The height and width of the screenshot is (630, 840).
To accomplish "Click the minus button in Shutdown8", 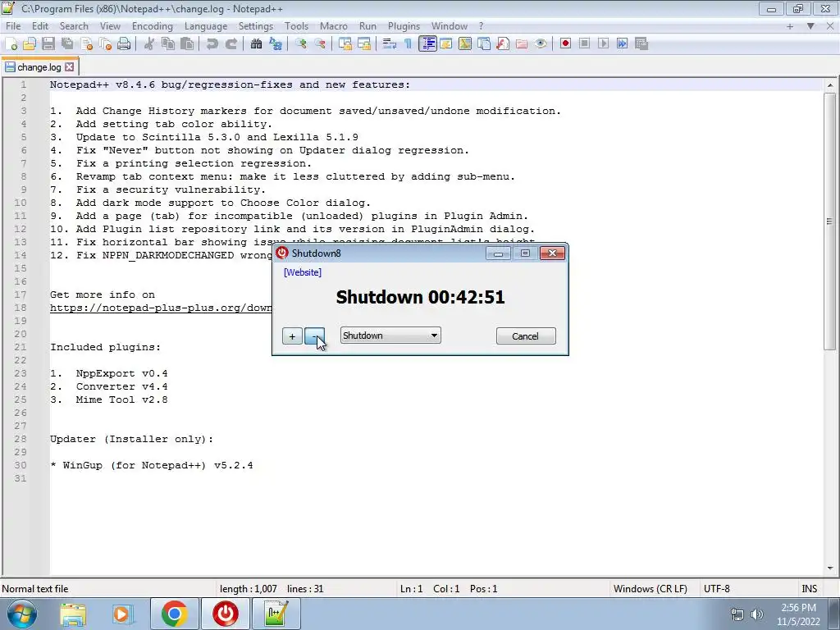I will (x=314, y=336).
